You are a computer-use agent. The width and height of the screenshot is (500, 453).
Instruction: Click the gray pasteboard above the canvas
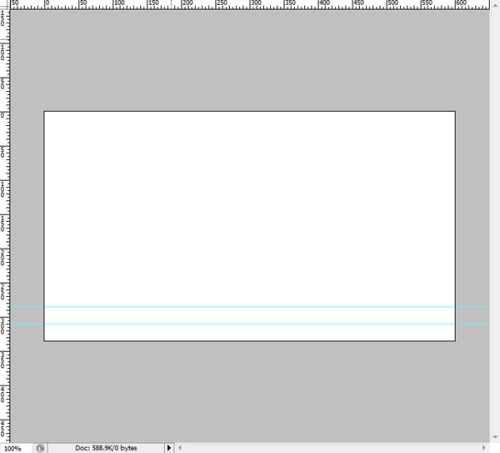tap(250, 60)
